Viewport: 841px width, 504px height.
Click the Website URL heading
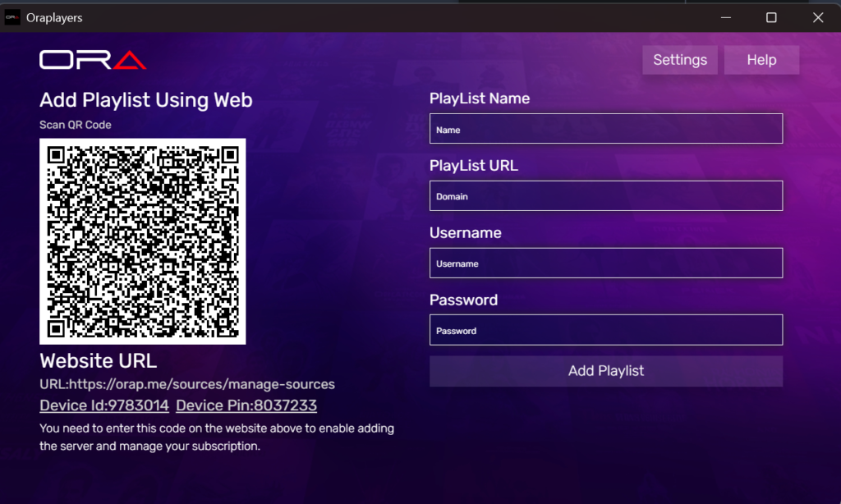98,360
